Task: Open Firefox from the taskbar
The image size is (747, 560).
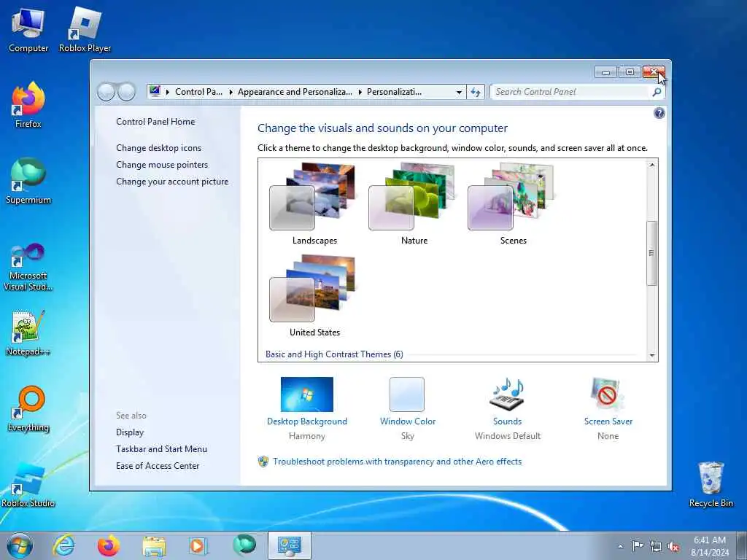Action: pyautogui.click(x=109, y=545)
